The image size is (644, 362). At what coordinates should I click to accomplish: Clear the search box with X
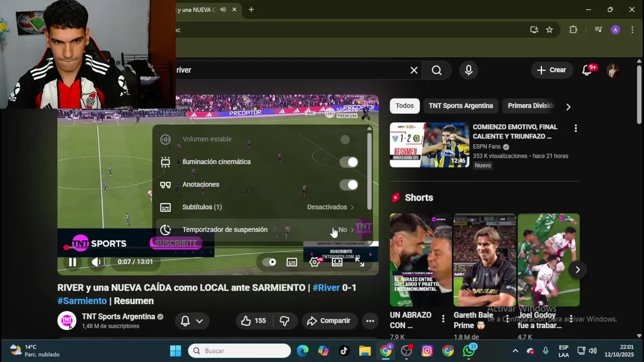click(x=414, y=70)
